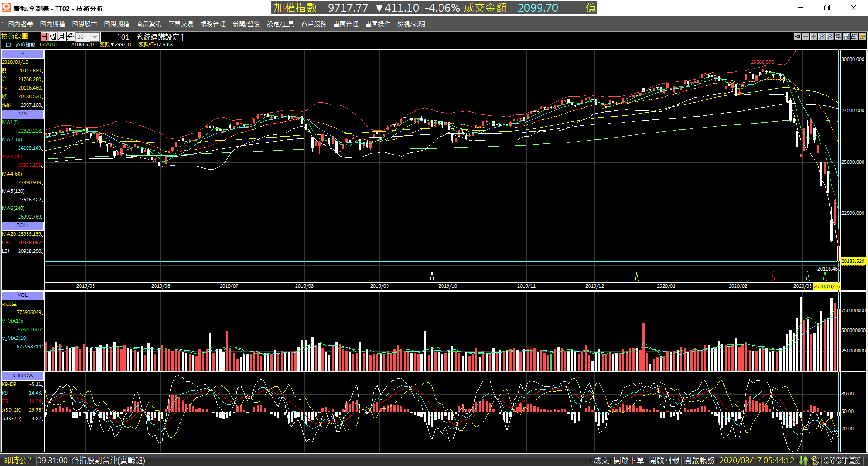Click the MA2(10) moving average label
This screenshot has height=466, width=868.
coord(12,140)
